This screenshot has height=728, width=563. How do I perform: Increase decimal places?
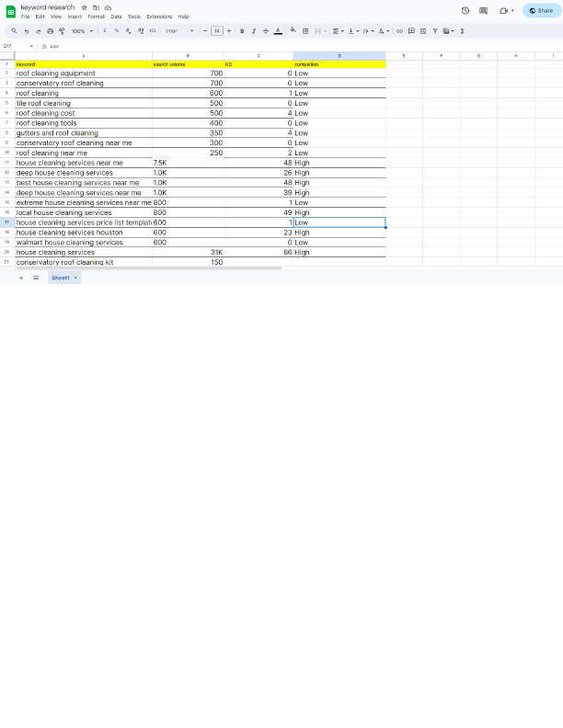point(140,31)
